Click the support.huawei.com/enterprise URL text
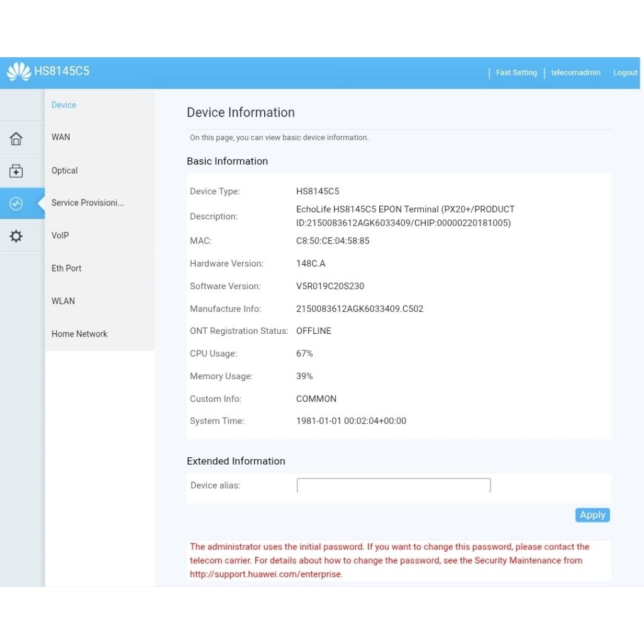 point(266,574)
